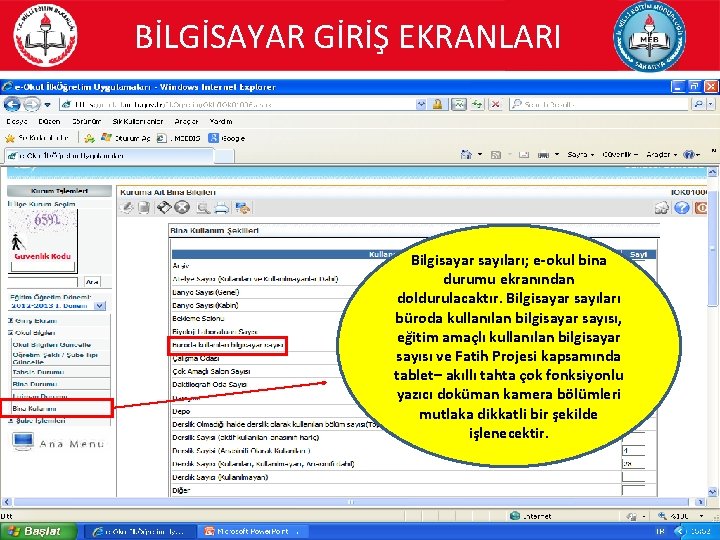Click the icon left of page help
Screen dimensions: 720x540
pos(662,208)
